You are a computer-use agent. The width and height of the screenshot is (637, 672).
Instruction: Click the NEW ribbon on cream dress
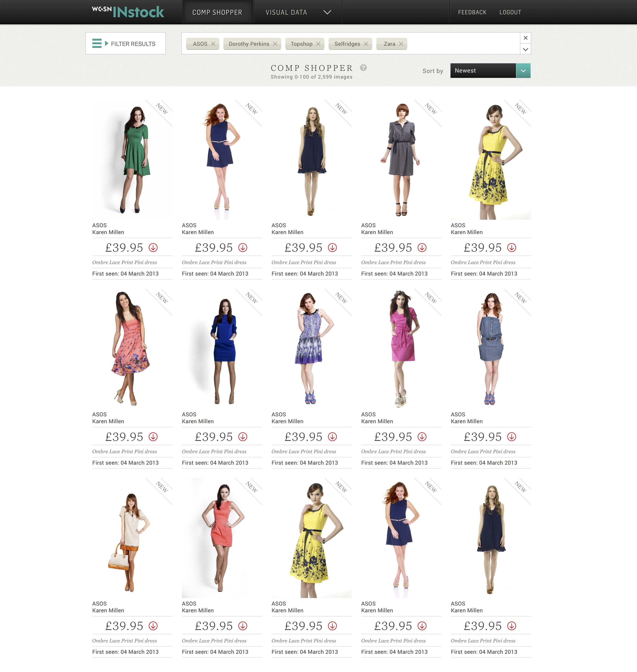pos(162,487)
